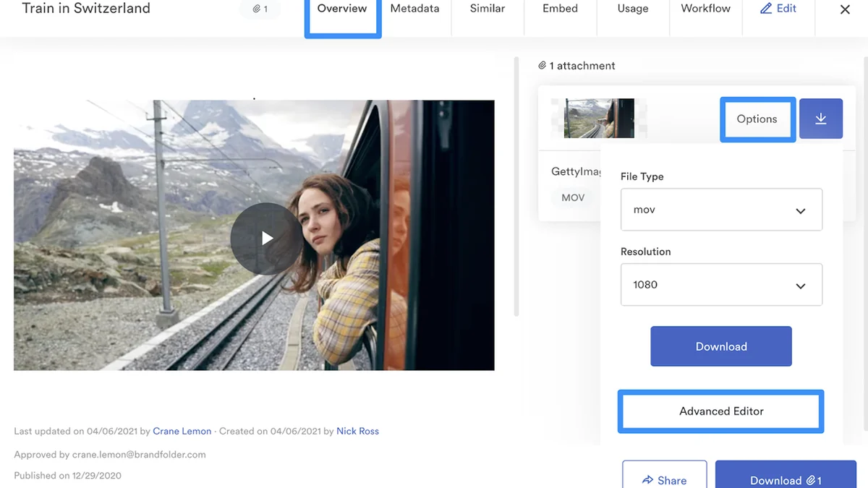Viewport: 868px width, 488px height.
Task: Click the download arrow icon beside Options
Action: click(x=821, y=119)
